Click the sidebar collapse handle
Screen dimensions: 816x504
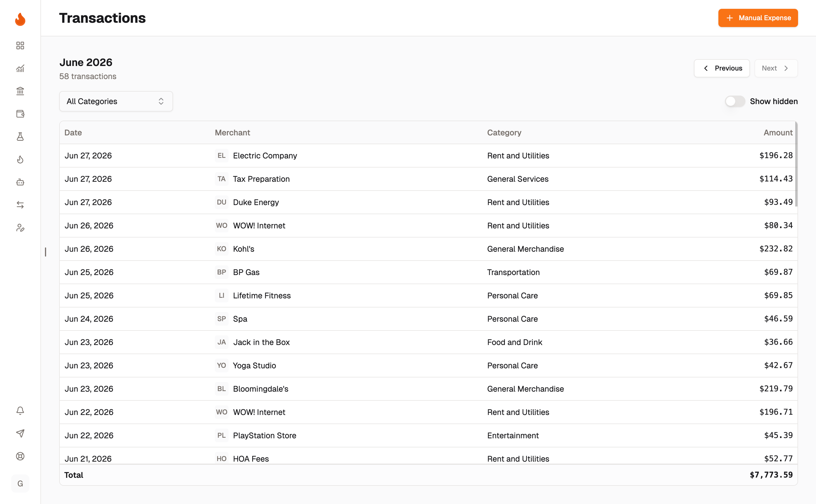(x=45, y=252)
